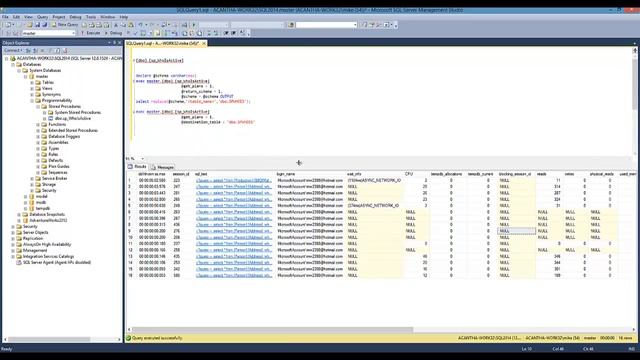
Task: Collapse the Databases tree node
Action: (x=13, y=64)
